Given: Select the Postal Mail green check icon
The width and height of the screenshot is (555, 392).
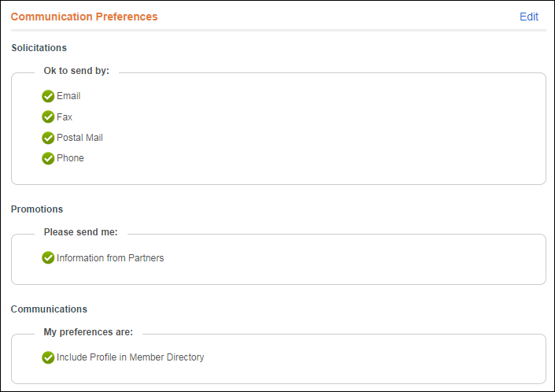Looking at the screenshot, I should click(x=48, y=138).
